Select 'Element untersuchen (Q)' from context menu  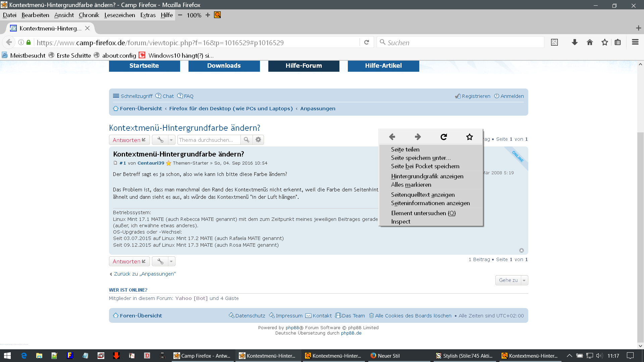423,213
